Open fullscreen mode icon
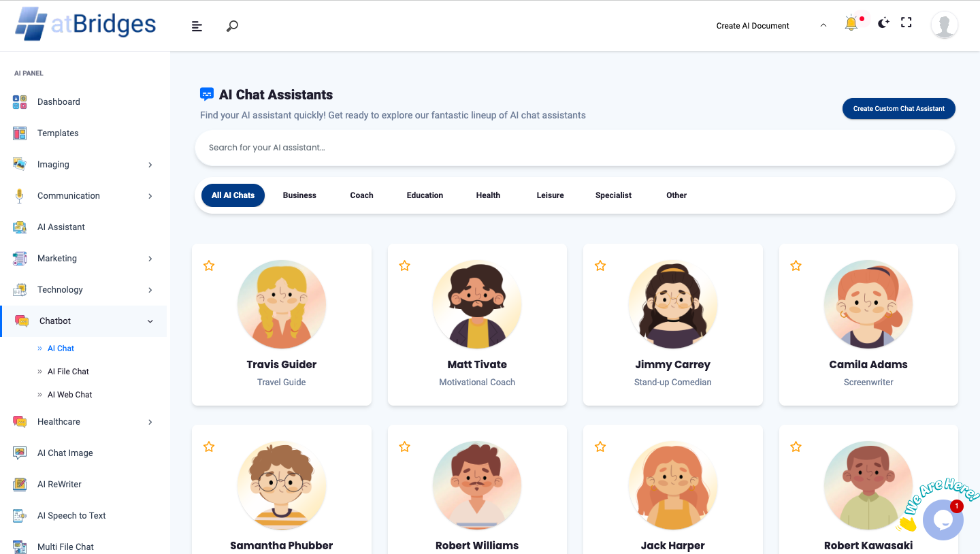Image resolution: width=980 pixels, height=554 pixels. 906,22
